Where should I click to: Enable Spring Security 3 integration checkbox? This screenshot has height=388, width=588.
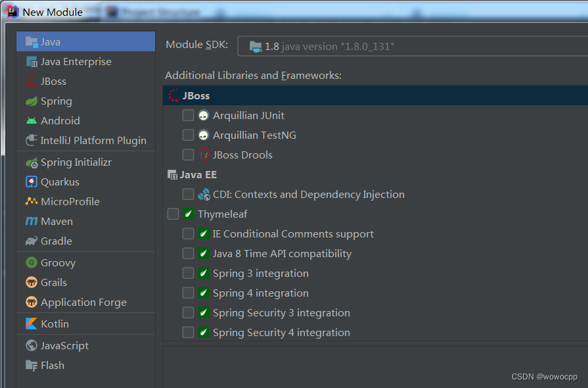[188, 312]
